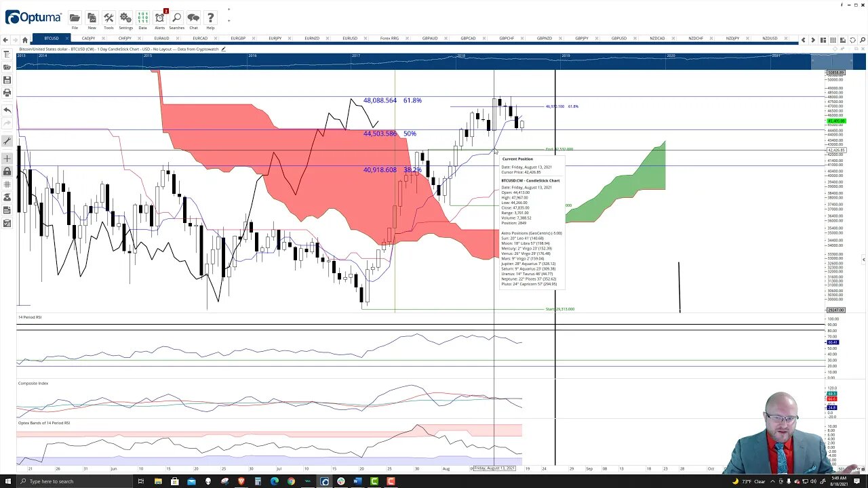Screen dimensions: 868x488
Task: Click the print icon in left sidebar
Action: [7, 92]
